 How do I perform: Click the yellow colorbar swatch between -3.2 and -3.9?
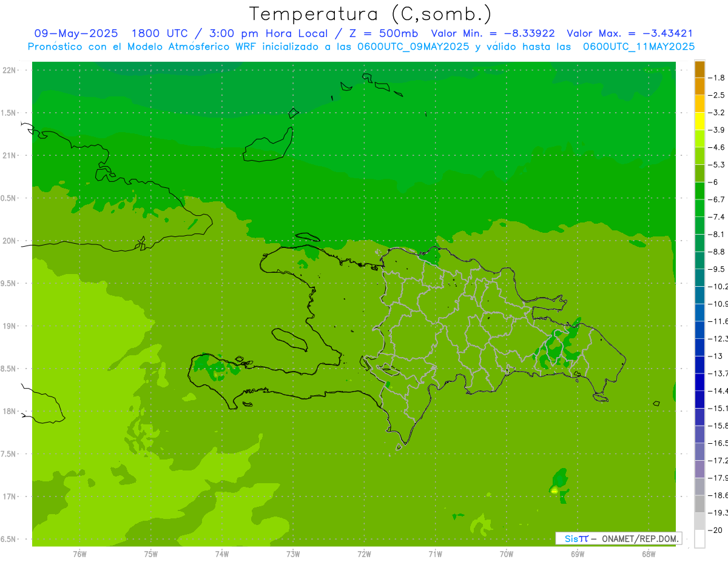pyautogui.click(x=699, y=121)
